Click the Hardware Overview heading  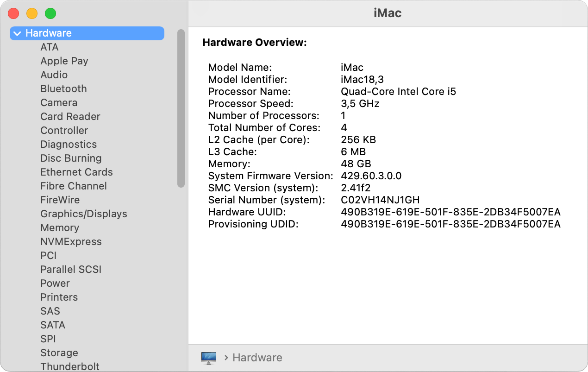[255, 43]
